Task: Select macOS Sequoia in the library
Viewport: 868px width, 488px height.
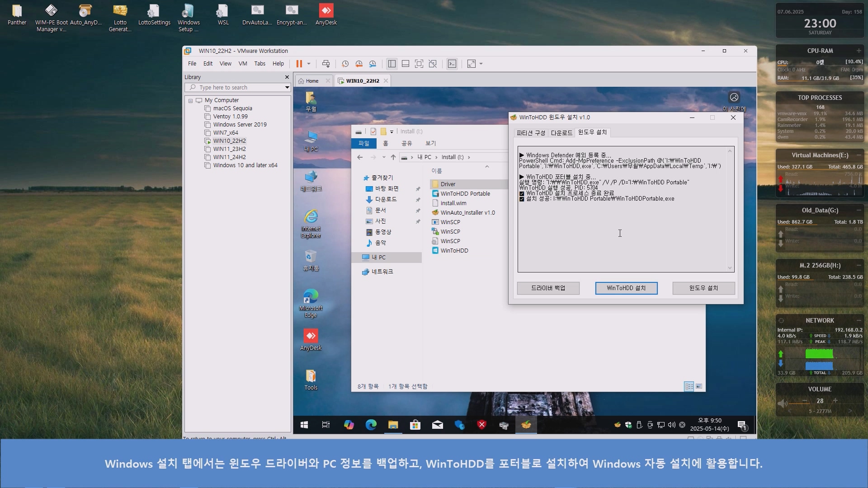Action: coord(232,108)
